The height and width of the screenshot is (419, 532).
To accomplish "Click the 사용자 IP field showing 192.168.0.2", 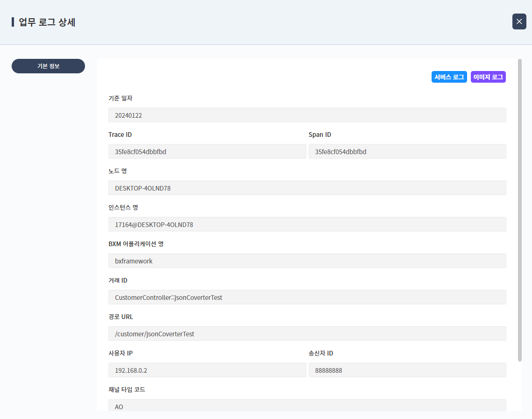I will [207, 370].
